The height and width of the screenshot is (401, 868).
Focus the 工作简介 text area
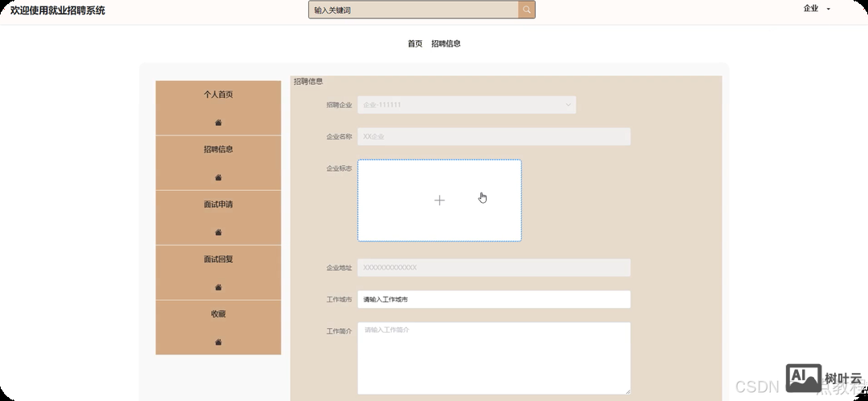[494, 358]
